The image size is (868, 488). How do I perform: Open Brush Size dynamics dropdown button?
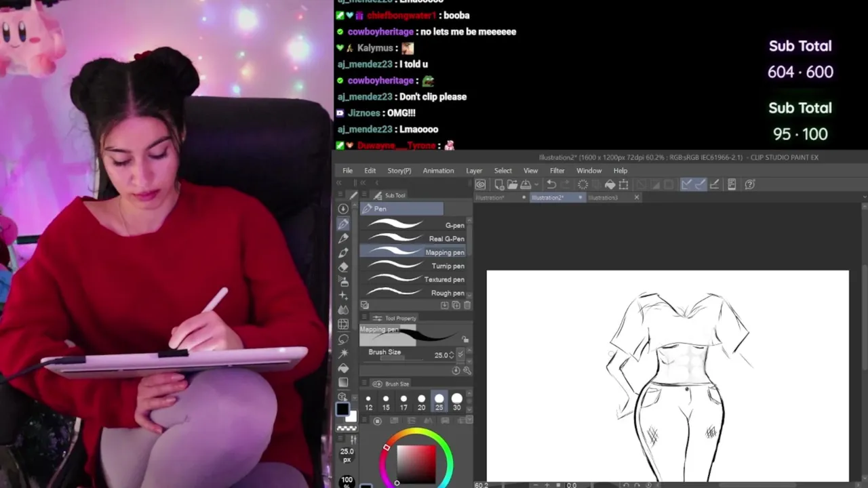point(461,354)
